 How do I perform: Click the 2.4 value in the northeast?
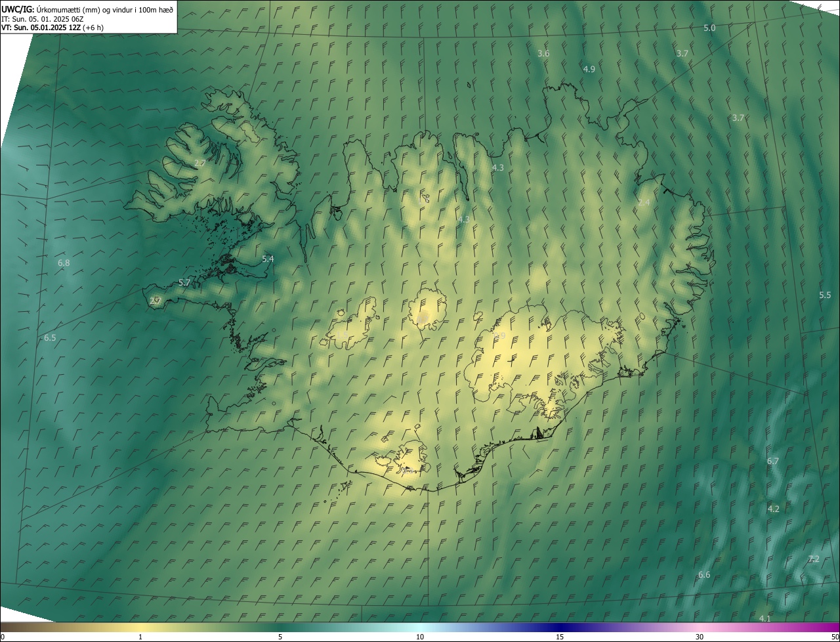(x=644, y=203)
